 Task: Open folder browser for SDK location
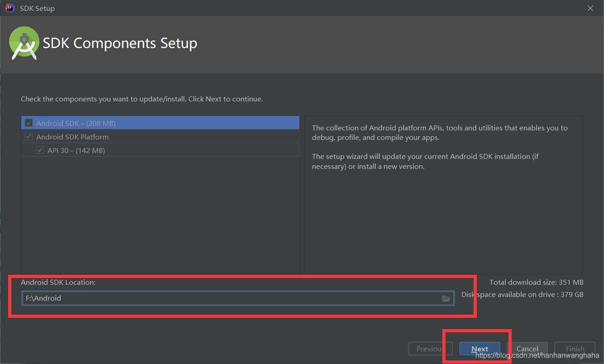click(x=446, y=298)
